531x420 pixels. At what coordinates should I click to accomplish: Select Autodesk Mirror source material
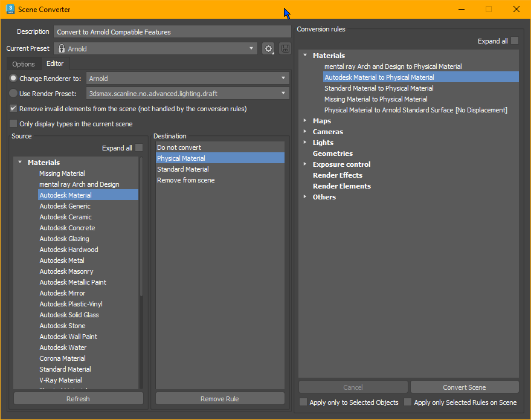coord(88,293)
